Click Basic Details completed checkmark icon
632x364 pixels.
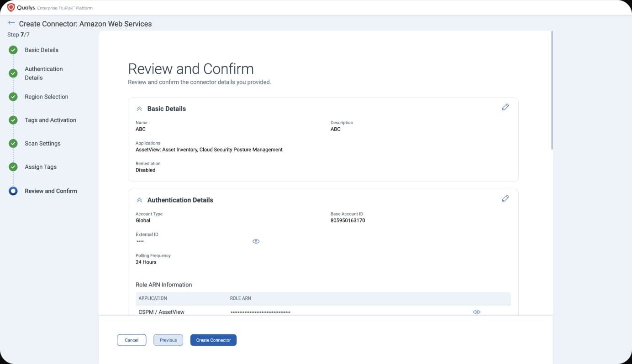click(x=13, y=50)
